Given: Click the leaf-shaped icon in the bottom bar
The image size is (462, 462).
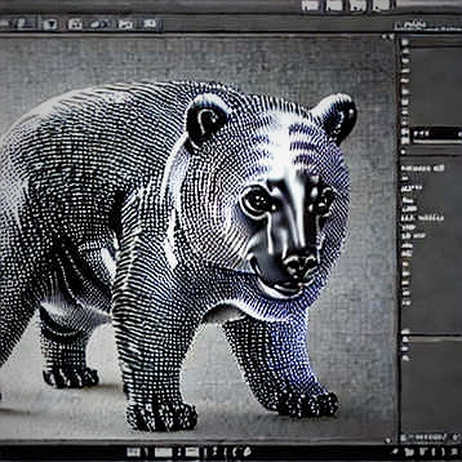Looking at the screenshot, I should tap(247, 452).
